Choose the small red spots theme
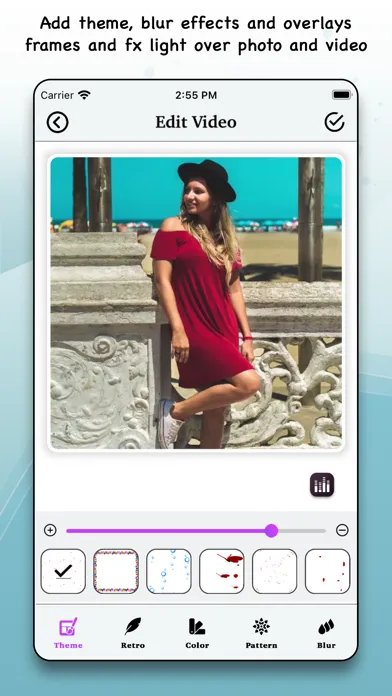This screenshot has width=392, height=696. pos(328,571)
